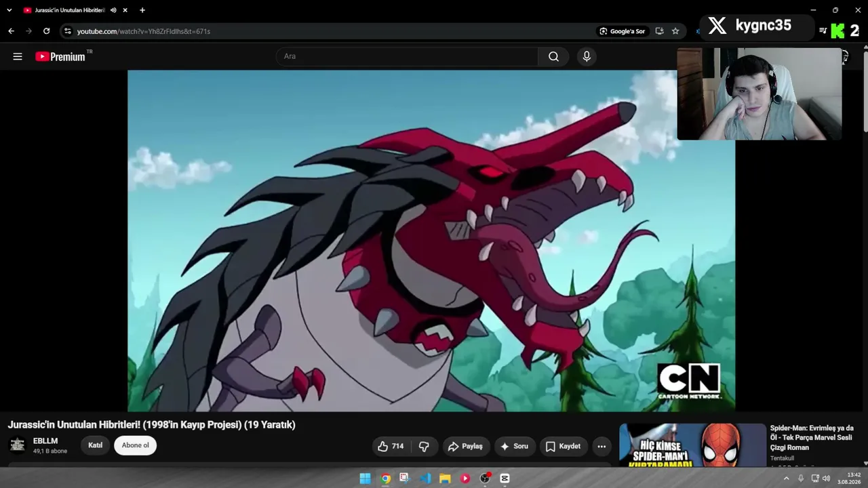Open the Spider-Man recommended video thumbnail
This screenshot has height=488, width=868.
692,445
